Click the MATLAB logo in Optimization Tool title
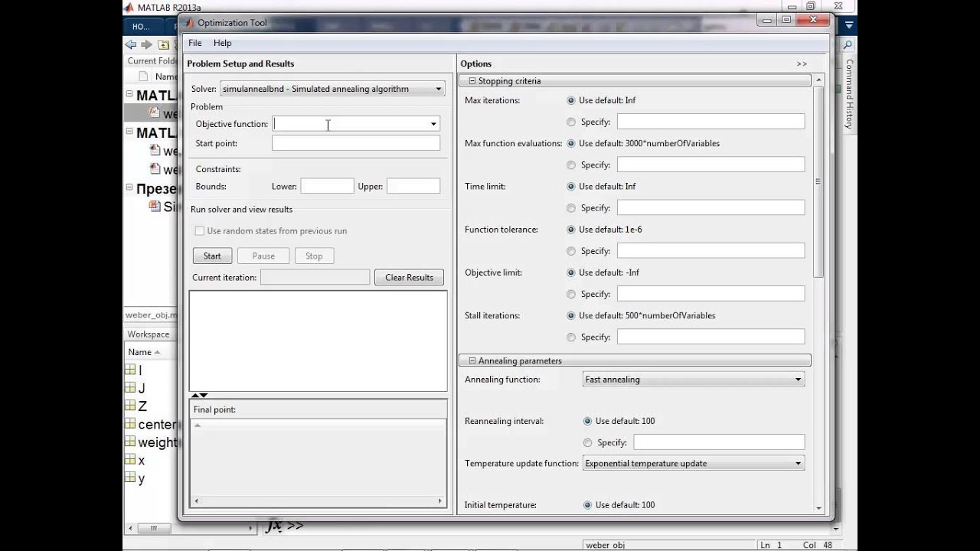This screenshot has width=980, height=551. coord(188,23)
